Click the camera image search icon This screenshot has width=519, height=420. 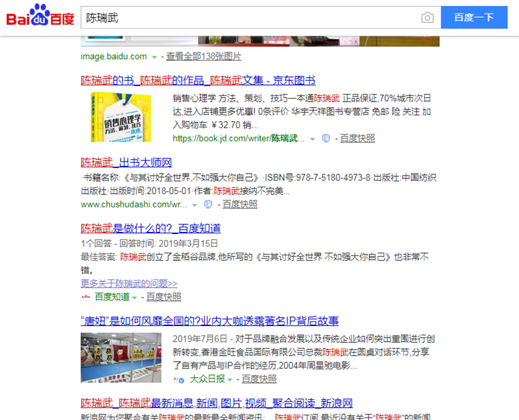427,17
